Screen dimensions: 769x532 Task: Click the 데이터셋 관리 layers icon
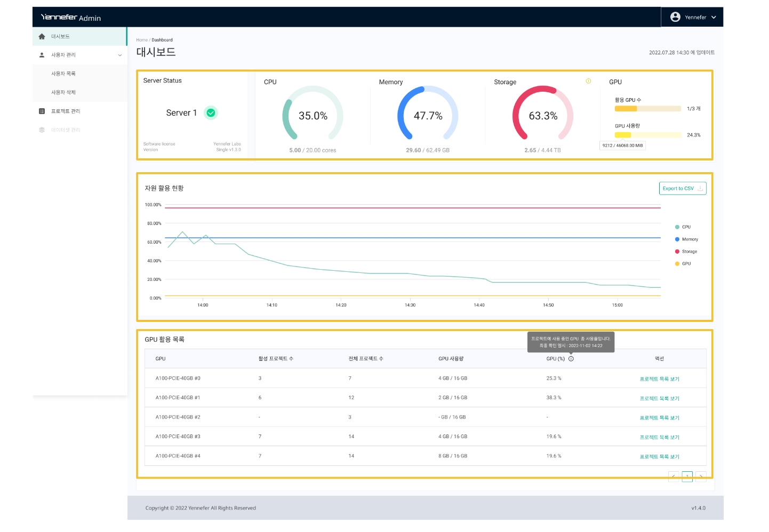point(42,130)
